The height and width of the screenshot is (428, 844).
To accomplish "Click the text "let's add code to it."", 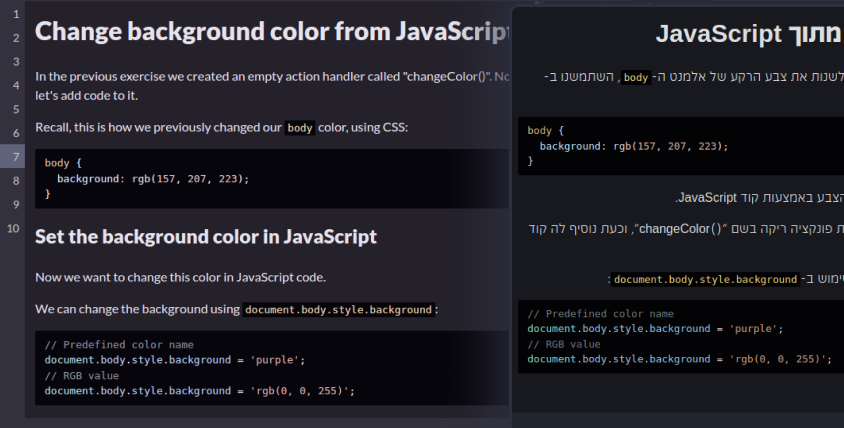I will pyautogui.click(x=87, y=95).
